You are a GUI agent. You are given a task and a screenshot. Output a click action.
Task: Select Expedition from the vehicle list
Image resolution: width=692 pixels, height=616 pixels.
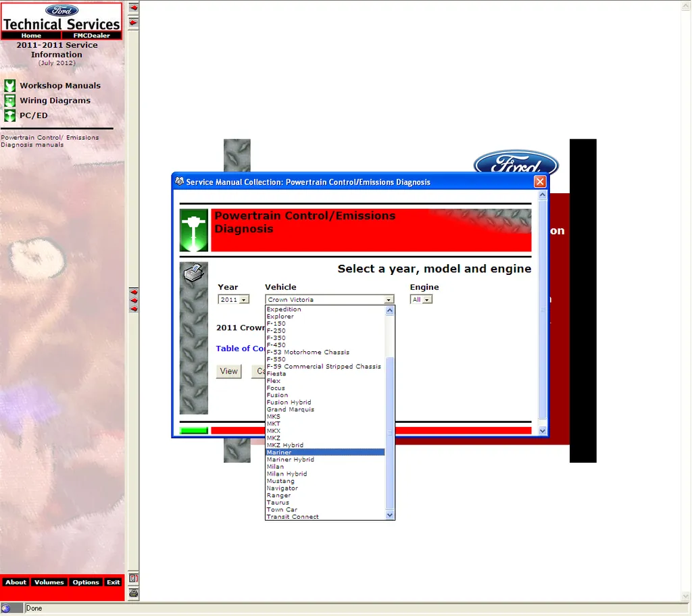coord(325,309)
